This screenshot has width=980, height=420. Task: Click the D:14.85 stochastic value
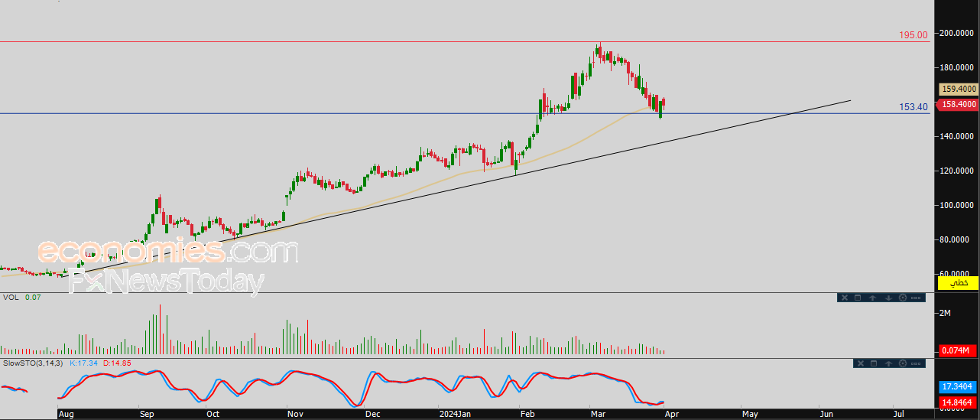[x=117, y=363]
